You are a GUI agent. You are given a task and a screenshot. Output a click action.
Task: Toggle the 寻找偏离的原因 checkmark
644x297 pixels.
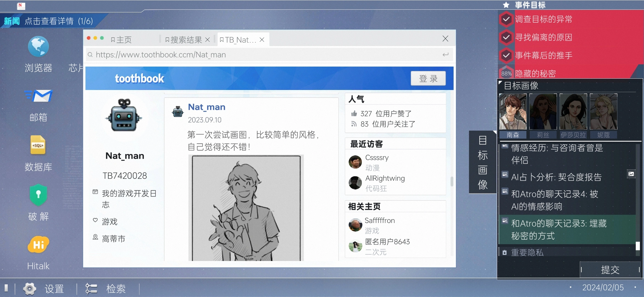(x=506, y=37)
